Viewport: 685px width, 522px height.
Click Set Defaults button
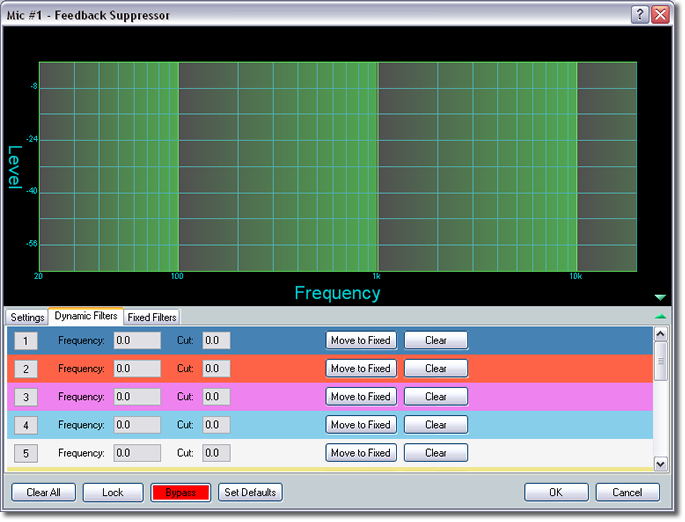pyautogui.click(x=250, y=493)
